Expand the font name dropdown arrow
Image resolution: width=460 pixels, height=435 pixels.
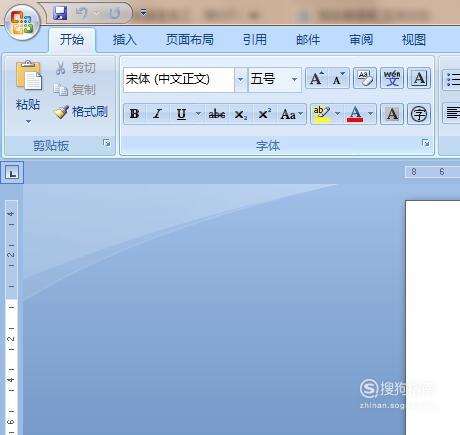(x=240, y=80)
